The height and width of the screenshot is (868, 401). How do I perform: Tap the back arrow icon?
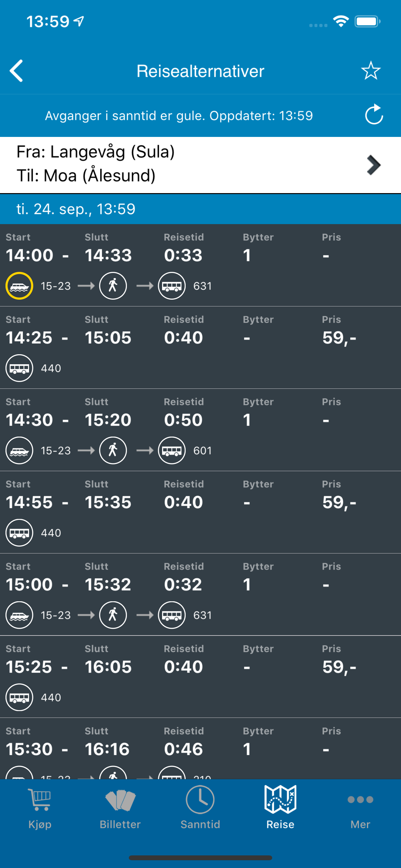(x=16, y=71)
